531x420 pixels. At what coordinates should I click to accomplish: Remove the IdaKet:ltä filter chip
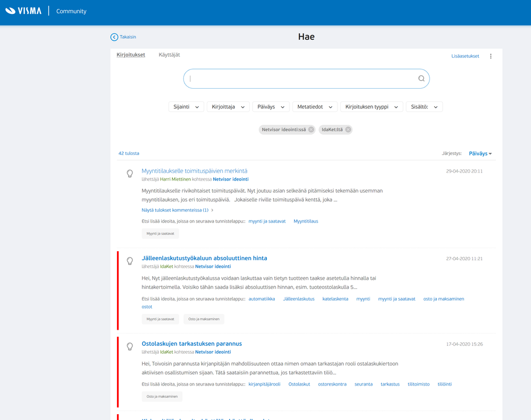[x=348, y=130]
